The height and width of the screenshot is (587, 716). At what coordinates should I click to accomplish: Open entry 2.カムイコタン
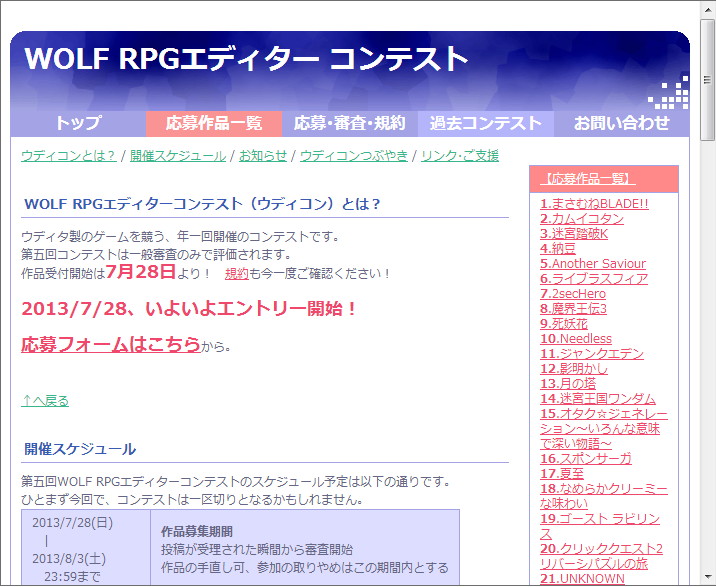582,219
